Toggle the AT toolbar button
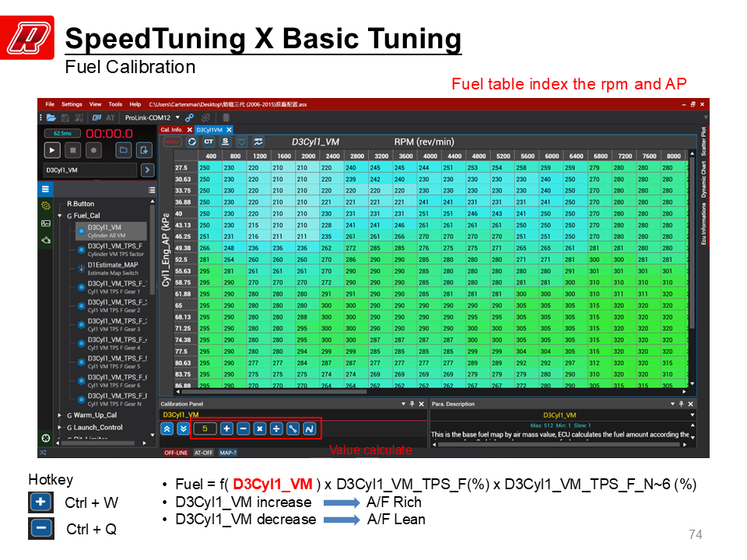 point(110,117)
